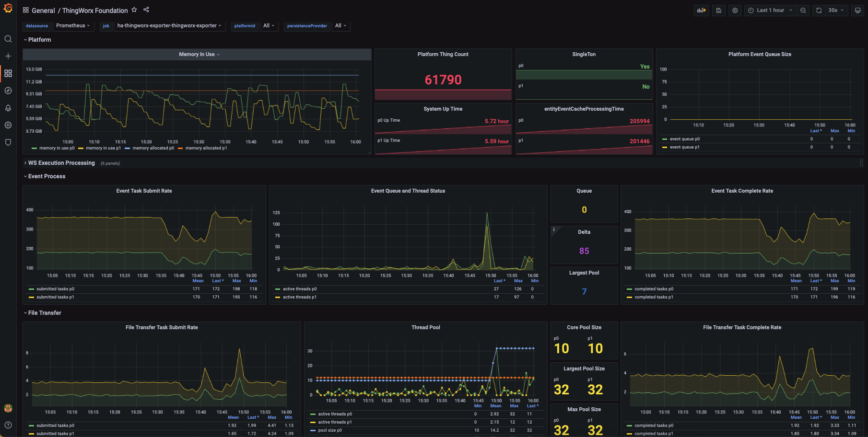Open the 30s refresh interval dropdown
868x437 pixels.
[x=836, y=10]
